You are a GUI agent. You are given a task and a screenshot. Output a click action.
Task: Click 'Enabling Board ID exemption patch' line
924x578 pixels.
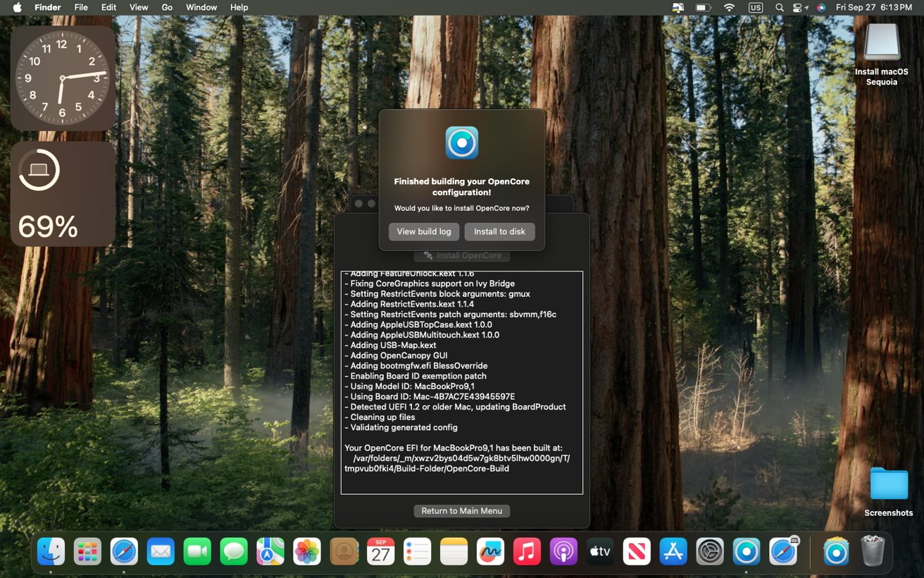[x=416, y=376]
